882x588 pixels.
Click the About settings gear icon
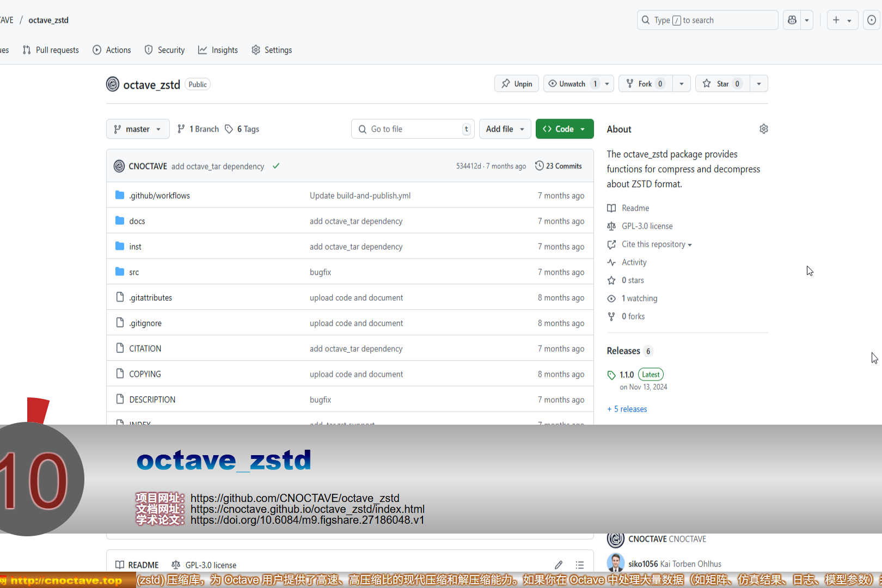[763, 129]
